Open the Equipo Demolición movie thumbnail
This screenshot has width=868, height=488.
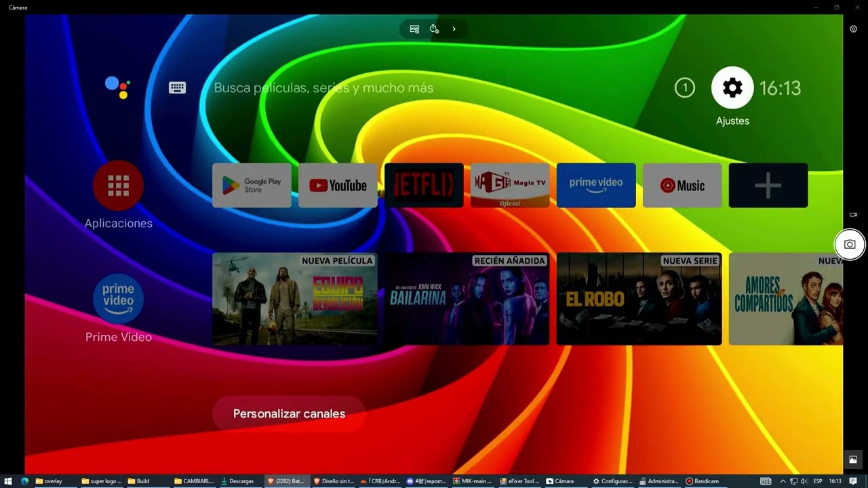click(x=295, y=299)
